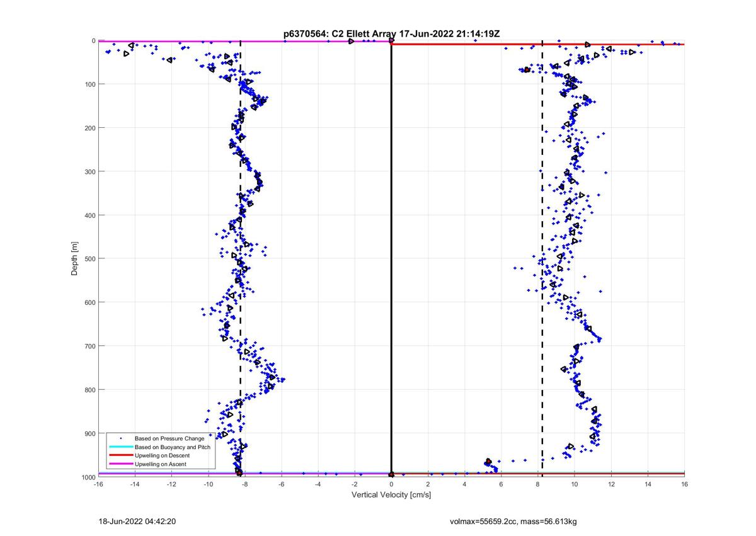Click the y-axis tick label '300'
756x536 pixels.
89,171
